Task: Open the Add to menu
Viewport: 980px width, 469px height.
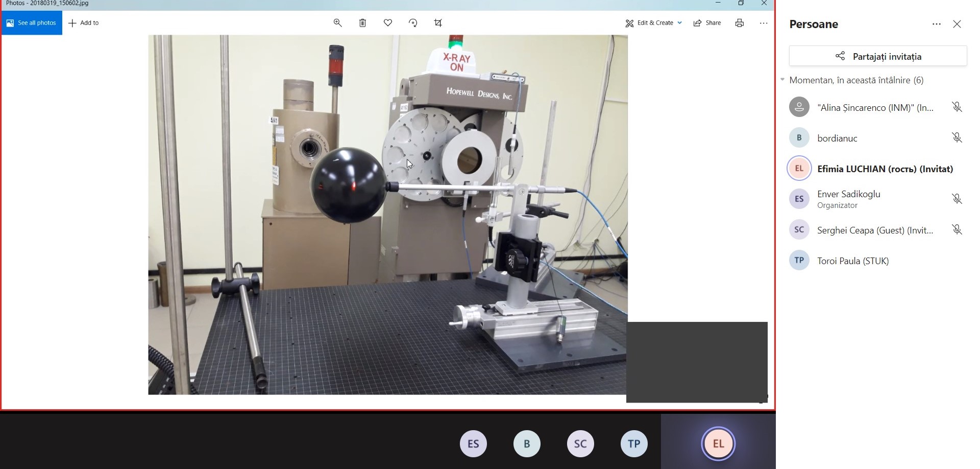Action: coord(84,23)
